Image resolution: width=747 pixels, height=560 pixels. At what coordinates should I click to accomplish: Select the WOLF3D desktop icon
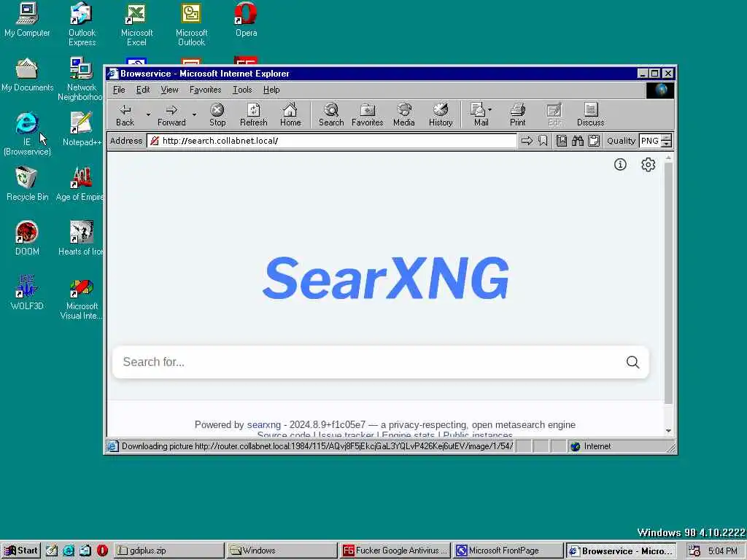pos(27,293)
